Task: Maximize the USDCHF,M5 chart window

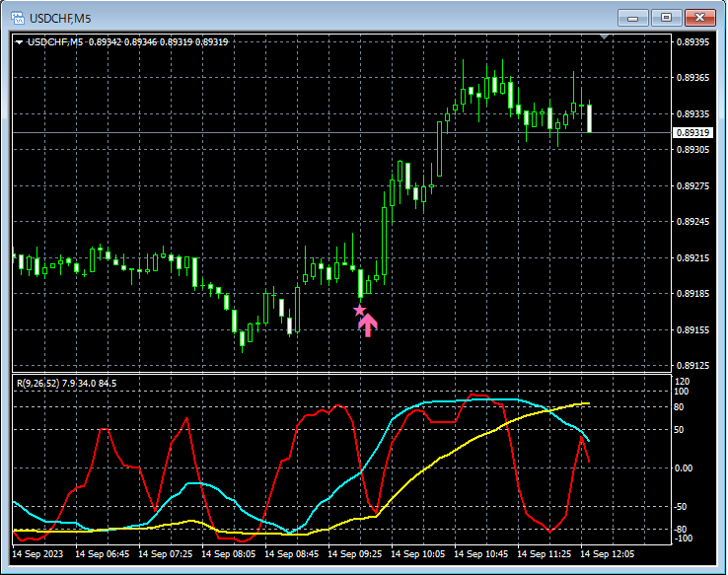Action: point(666,18)
